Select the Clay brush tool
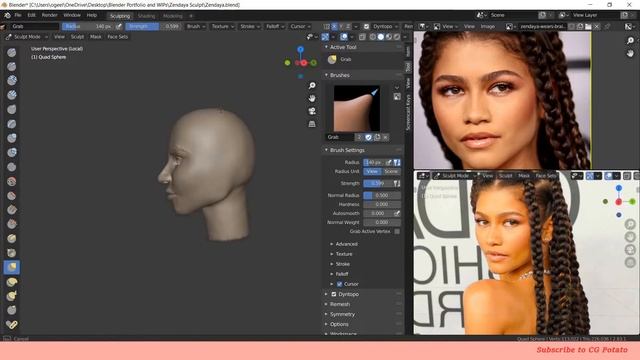The height and width of the screenshot is (360, 640). (x=11, y=80)
